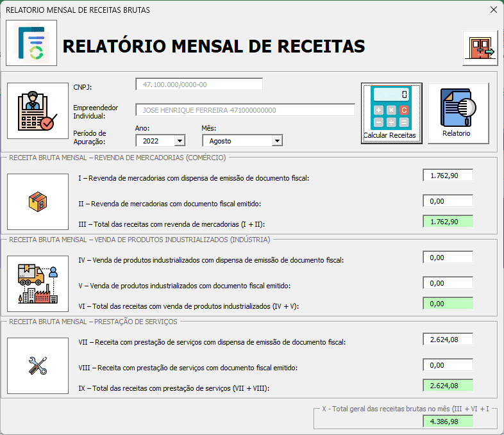Click the Calcular Receitas calculator button

point(391,113)
